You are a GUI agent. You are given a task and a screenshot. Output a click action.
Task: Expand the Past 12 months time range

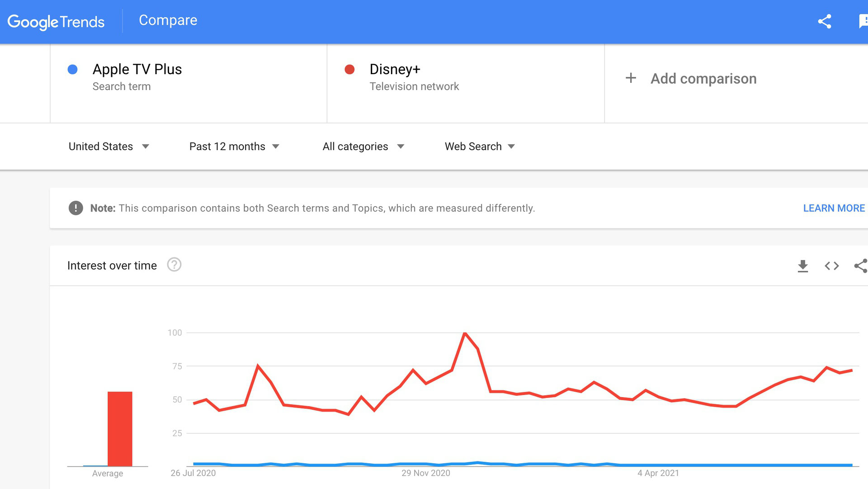click(x=234, y=147)
